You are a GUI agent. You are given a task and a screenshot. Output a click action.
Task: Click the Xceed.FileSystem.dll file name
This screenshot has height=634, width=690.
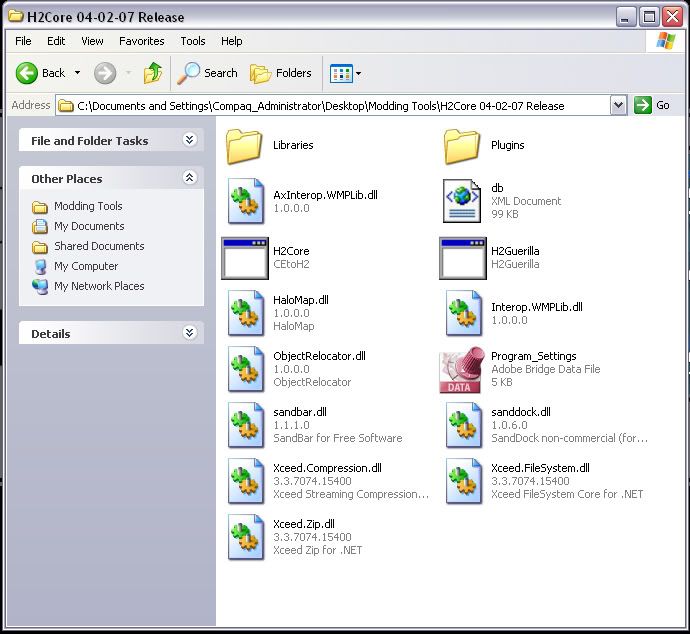pos(540,468)
